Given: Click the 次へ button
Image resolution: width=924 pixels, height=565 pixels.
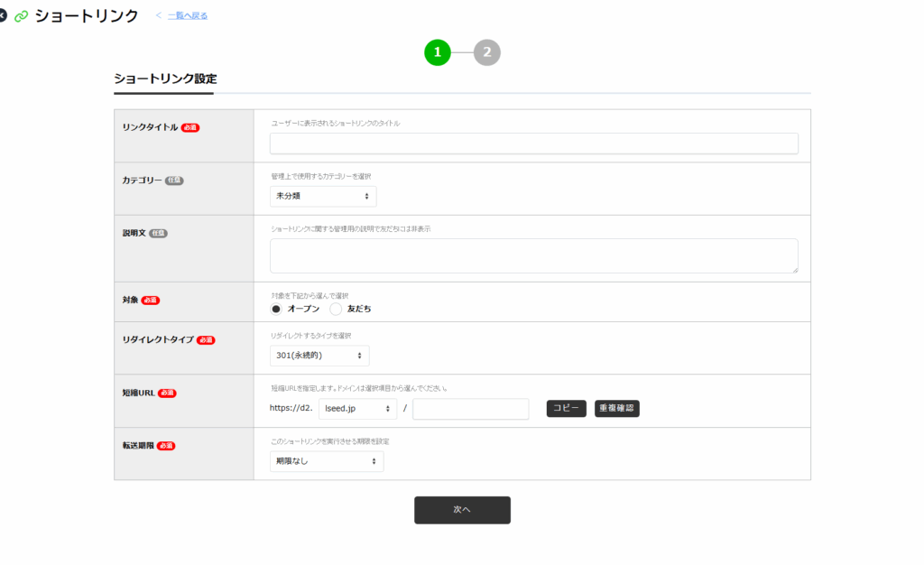Looking at the screenshot, I should tap(462, 510).
